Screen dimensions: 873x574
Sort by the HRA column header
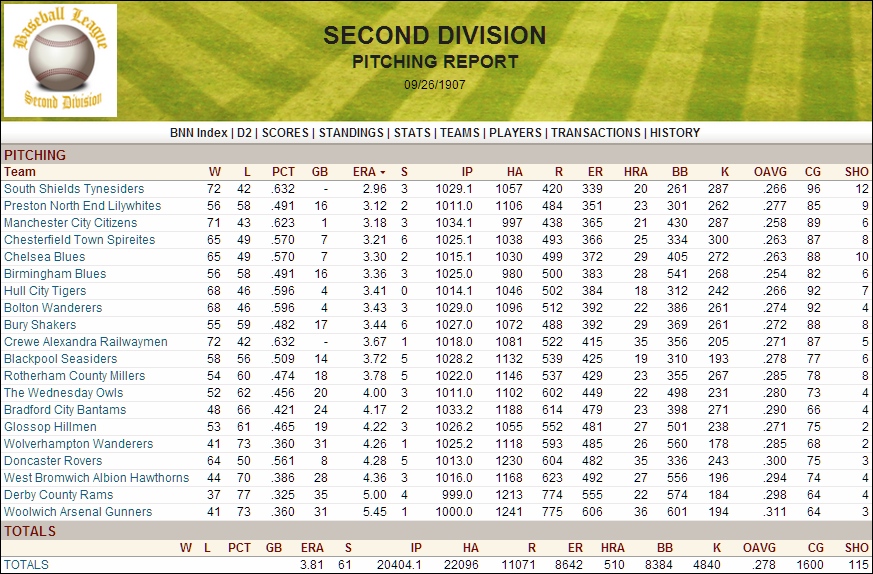(x=636, y=172)
